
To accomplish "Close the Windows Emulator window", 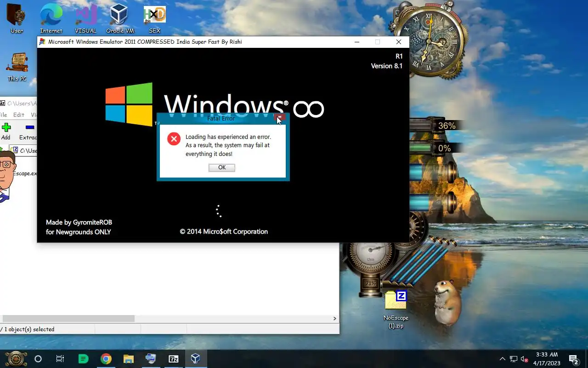I will [399, 42].
